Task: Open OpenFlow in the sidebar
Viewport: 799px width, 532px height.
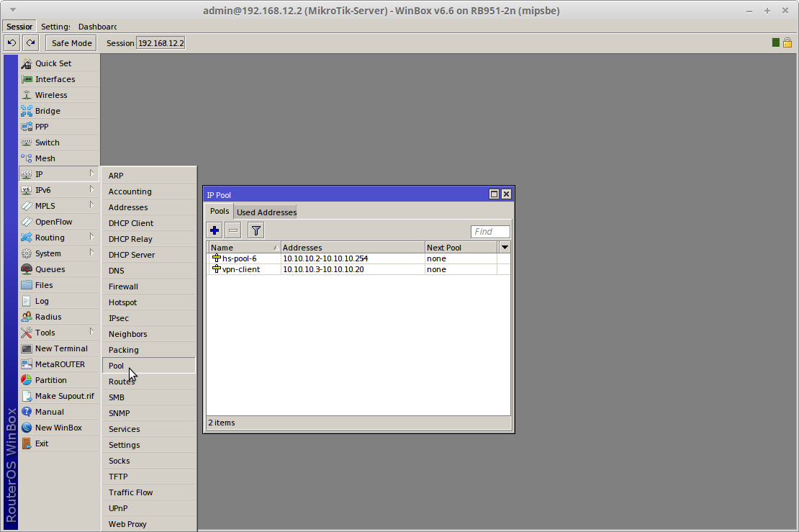Action: 59,222
